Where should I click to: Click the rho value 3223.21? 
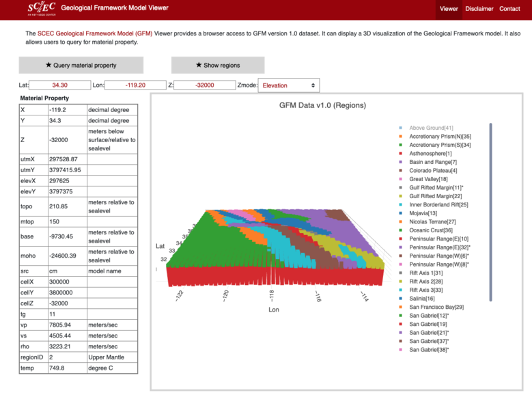coord(60,346)
